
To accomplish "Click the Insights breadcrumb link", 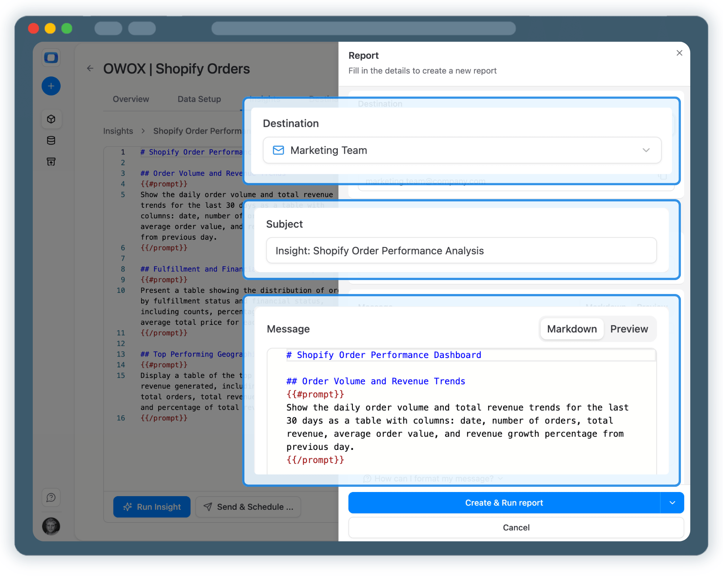I will point(118,131).
